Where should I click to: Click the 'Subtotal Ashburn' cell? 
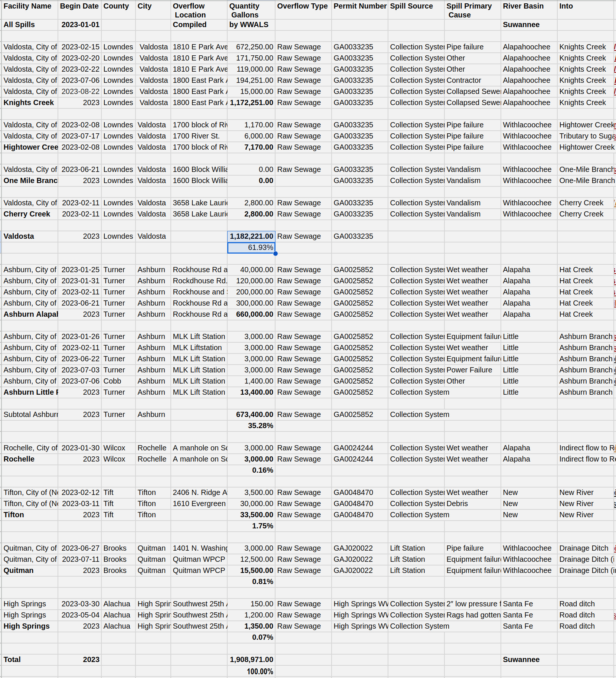[x=30, y=415]
